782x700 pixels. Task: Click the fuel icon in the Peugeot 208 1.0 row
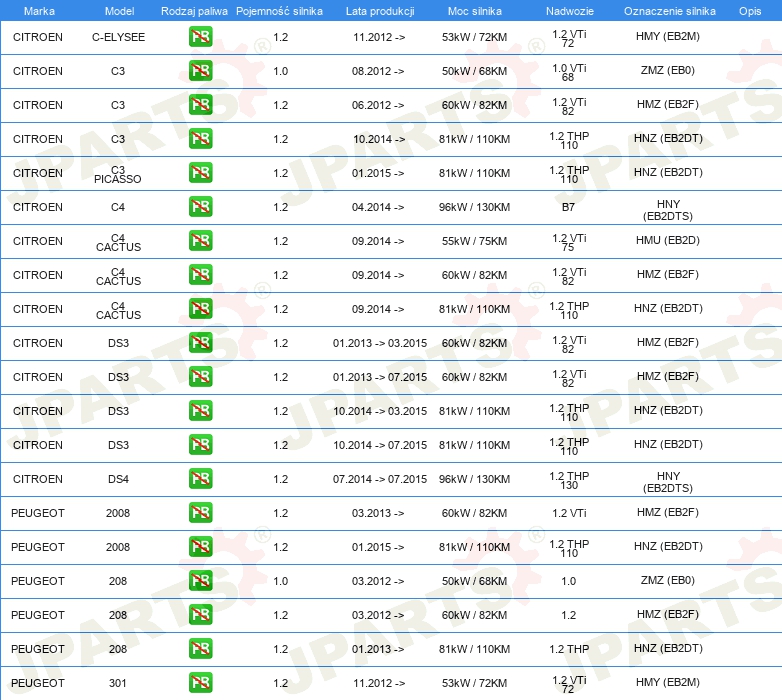tap(200, 580)
